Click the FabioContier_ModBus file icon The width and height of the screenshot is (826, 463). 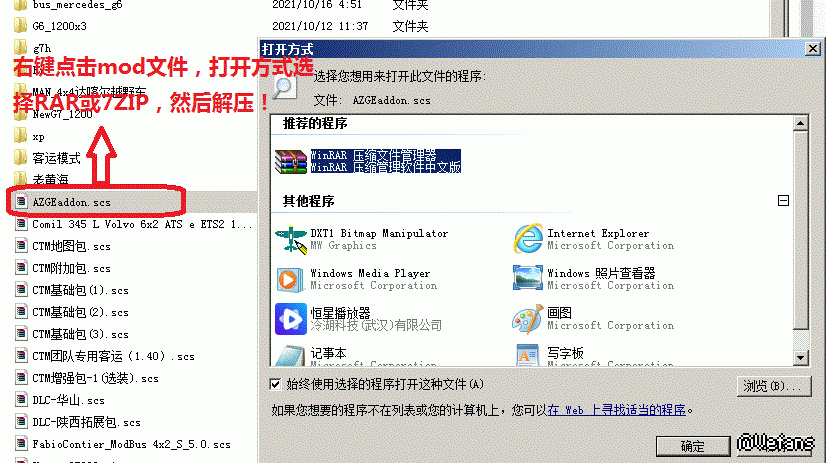tap(21, 444)
